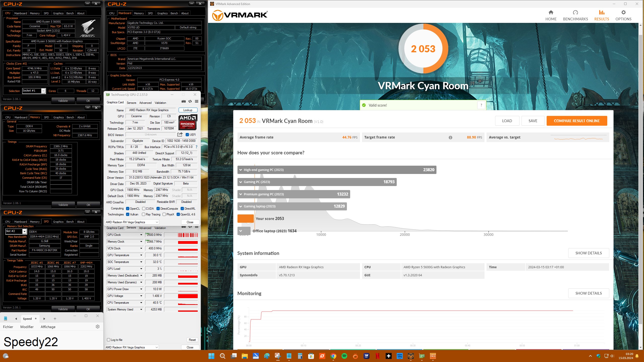Image resolution: width=644 pixels, height=362 pixels.
Task: Open the RESULTS tab in VRMark
Action: click(601, 15)
